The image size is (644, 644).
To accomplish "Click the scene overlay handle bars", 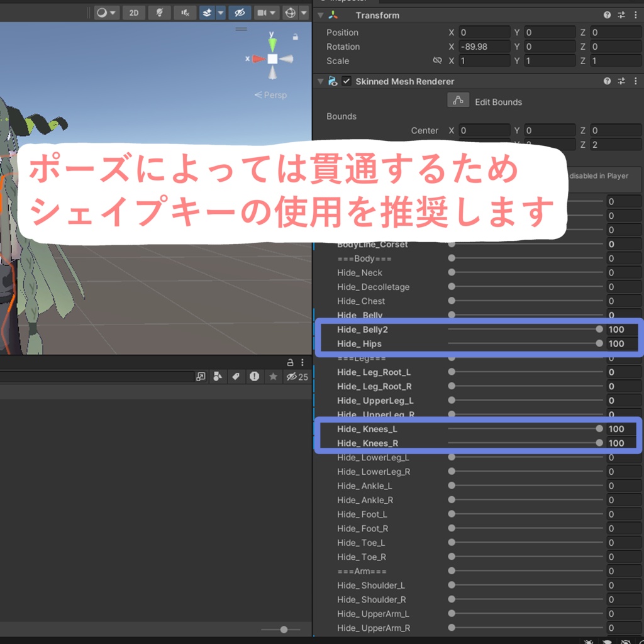I will (x=241, y=29).
